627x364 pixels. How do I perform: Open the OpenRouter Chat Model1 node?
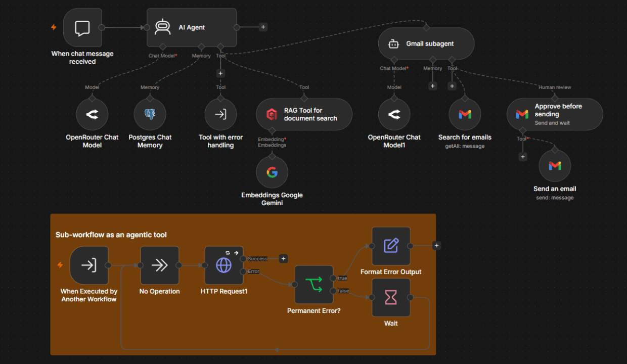394,114
